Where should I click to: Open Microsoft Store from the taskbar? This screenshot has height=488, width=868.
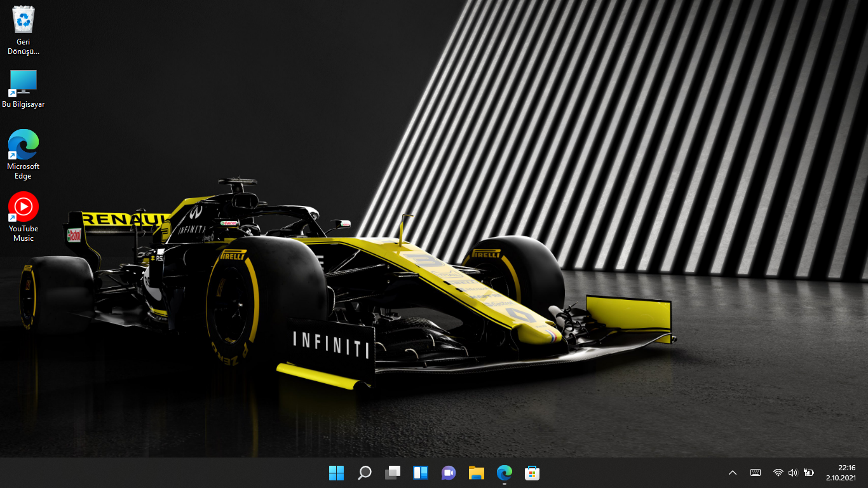(532, 473)
